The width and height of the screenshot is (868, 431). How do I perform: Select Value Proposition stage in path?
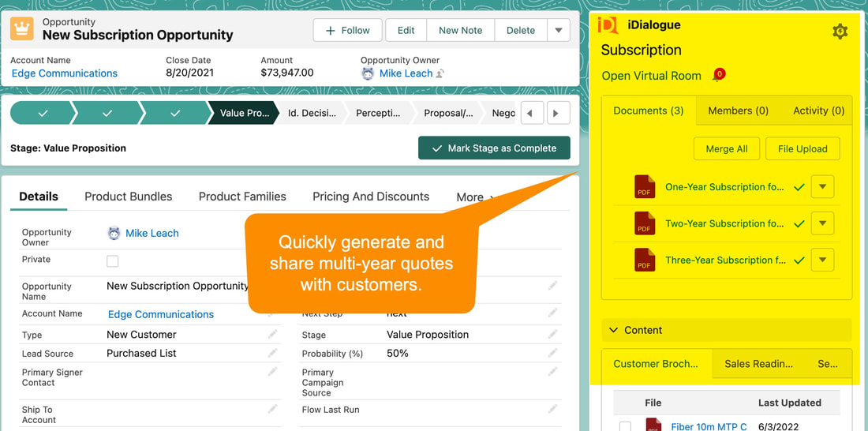tap(244, 113)
